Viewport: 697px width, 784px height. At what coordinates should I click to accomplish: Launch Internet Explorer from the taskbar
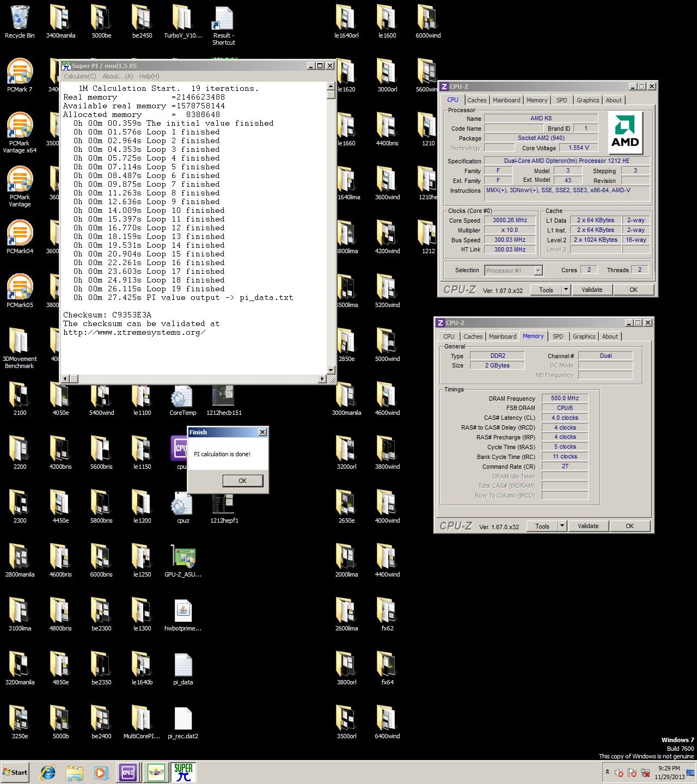click(x=48, y=772)
